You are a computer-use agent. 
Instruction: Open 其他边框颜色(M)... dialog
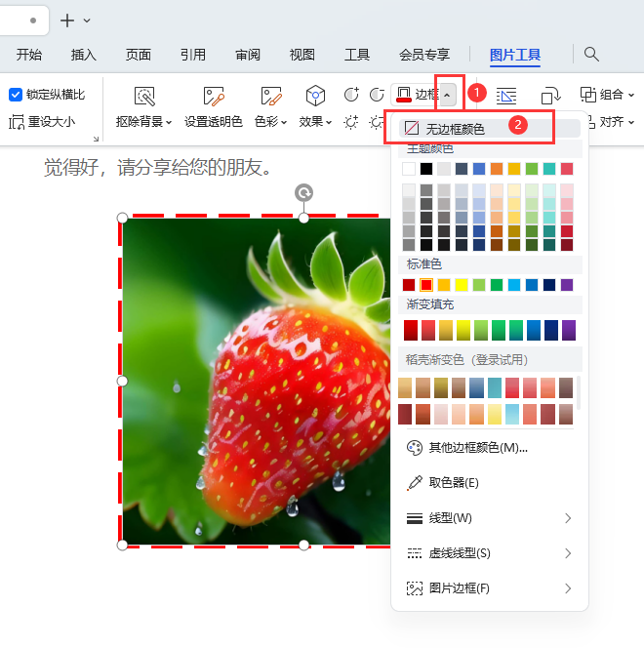pos(490,448)
